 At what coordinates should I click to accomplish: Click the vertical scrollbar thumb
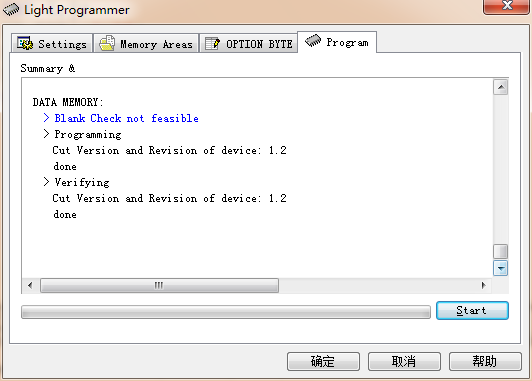tap(500, 251)
